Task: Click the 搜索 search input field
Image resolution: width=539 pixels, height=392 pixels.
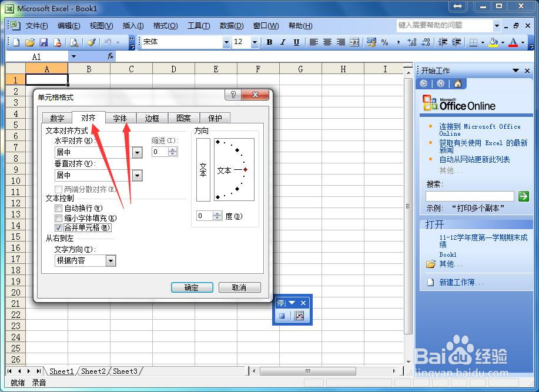Action: tap(470, 196)
